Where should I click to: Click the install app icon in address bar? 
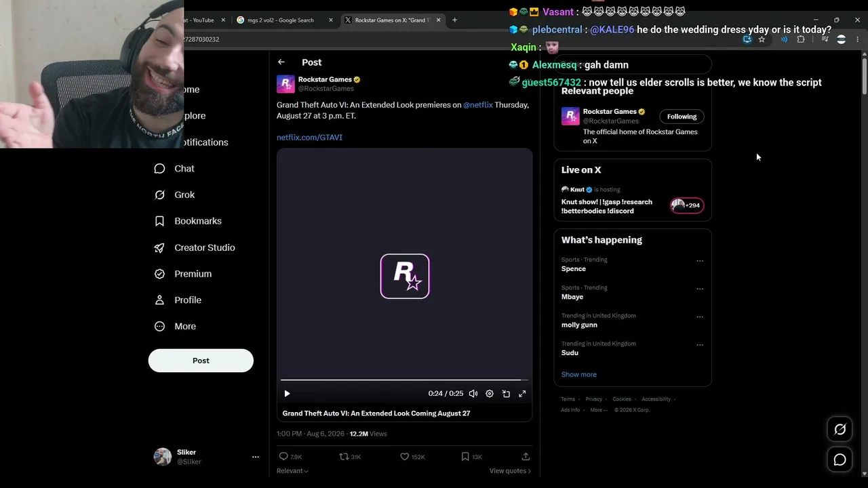coord(747,39)
